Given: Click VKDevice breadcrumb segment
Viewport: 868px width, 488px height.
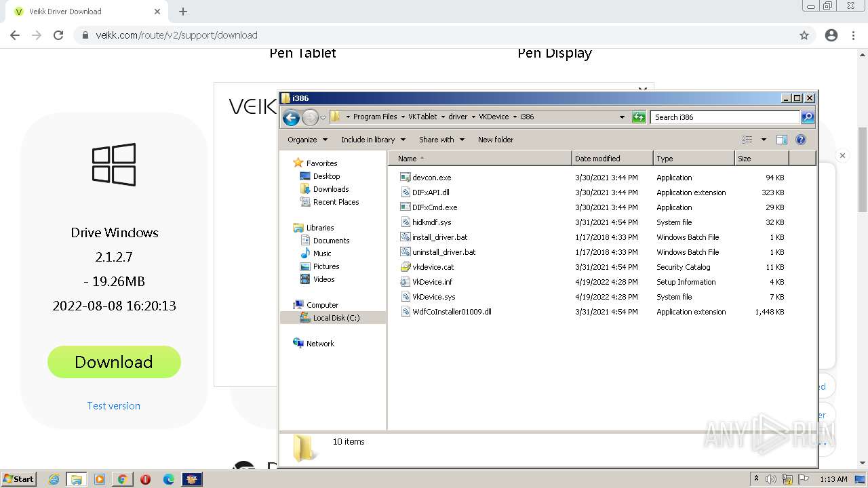Looking at the screenshot, I should pos(494,117).
